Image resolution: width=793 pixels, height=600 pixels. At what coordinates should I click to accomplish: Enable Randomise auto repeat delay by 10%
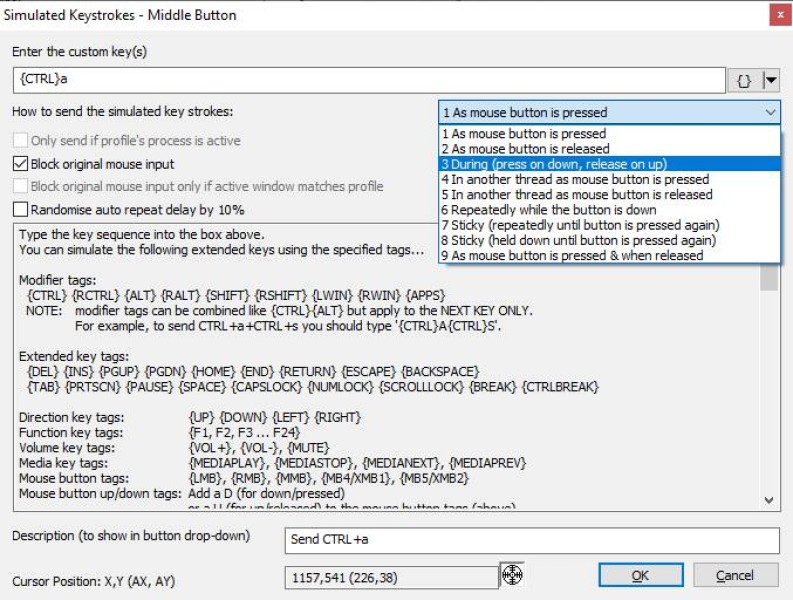tap(21, 209)
